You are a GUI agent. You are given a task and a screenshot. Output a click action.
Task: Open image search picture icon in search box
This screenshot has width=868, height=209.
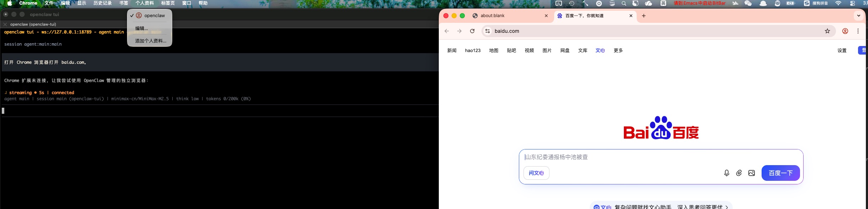(x=752, y=173)
